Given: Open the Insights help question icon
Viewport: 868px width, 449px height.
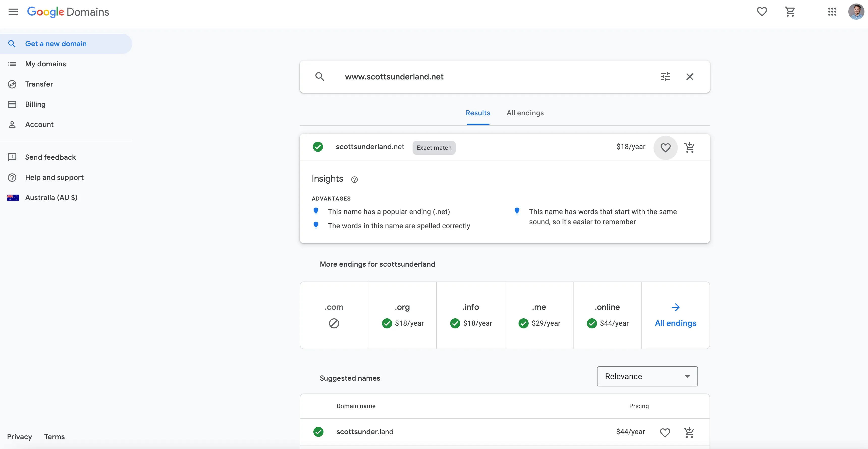Looking at the screenshot, I should coord(355,180).
